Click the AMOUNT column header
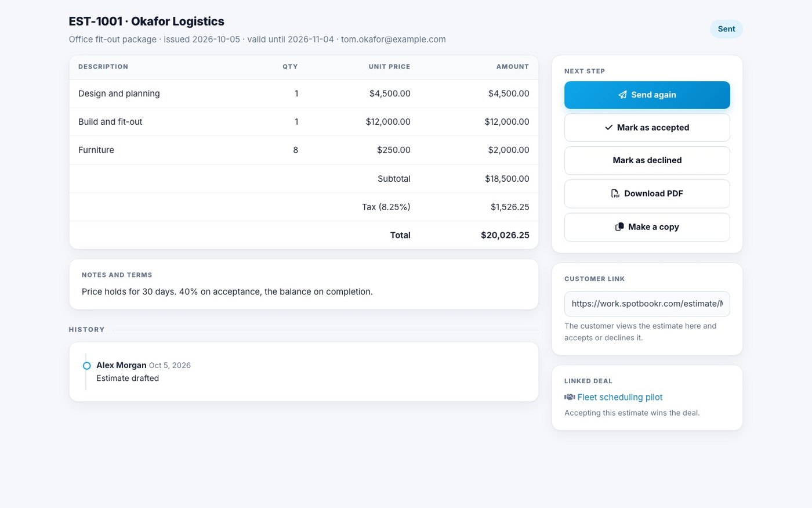The image size is (812, 508). [513, 67]
